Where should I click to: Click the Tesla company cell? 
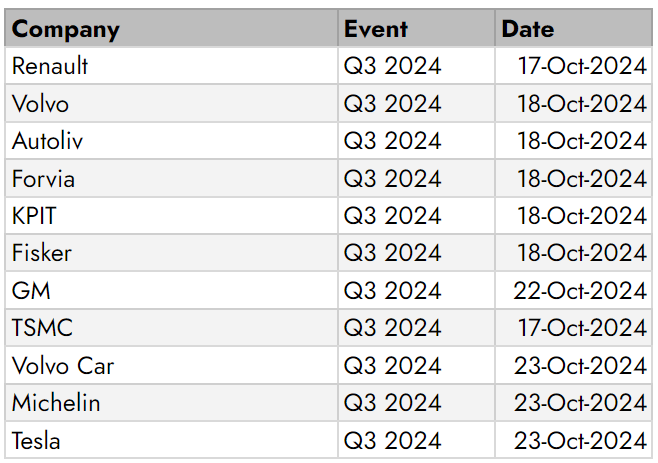click(171, 440)
